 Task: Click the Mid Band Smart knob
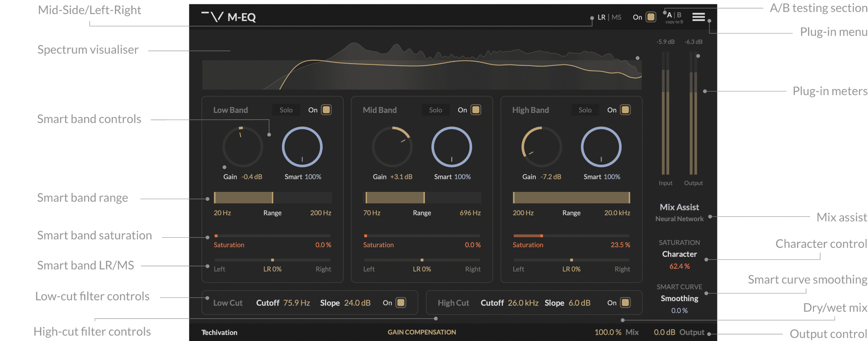pyautogui.click(x=452, y=147)
